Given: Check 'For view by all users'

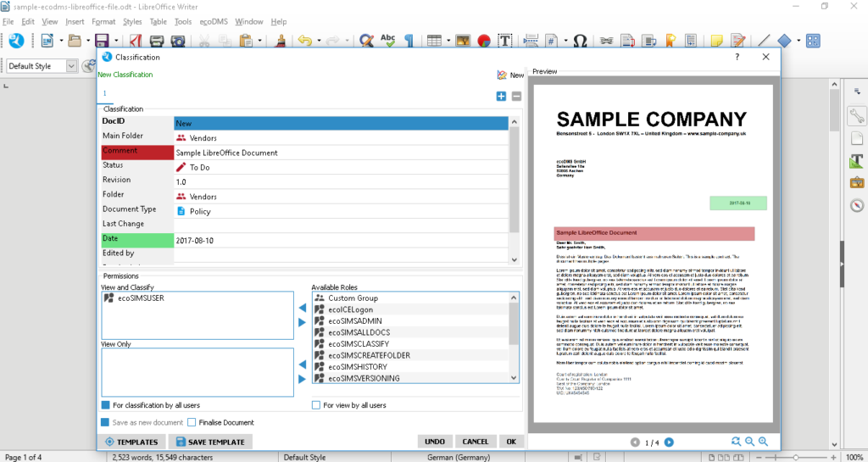Looking at the screenshot, I should click(x=316, y=405).
